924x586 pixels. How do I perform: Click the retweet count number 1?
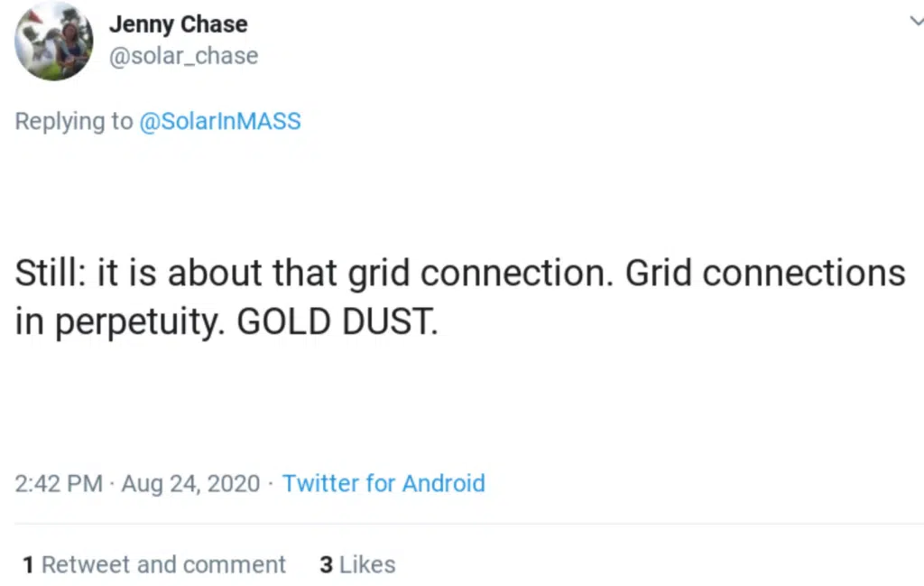(28, 565)
